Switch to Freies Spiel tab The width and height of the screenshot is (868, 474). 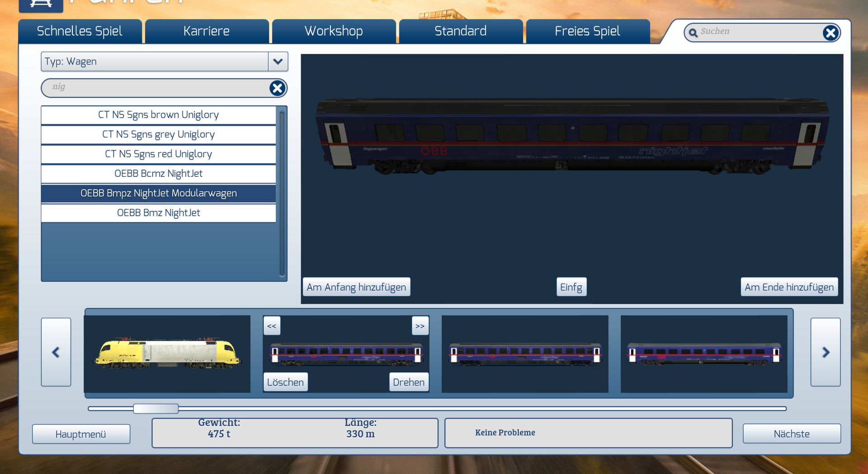point(588,31)
